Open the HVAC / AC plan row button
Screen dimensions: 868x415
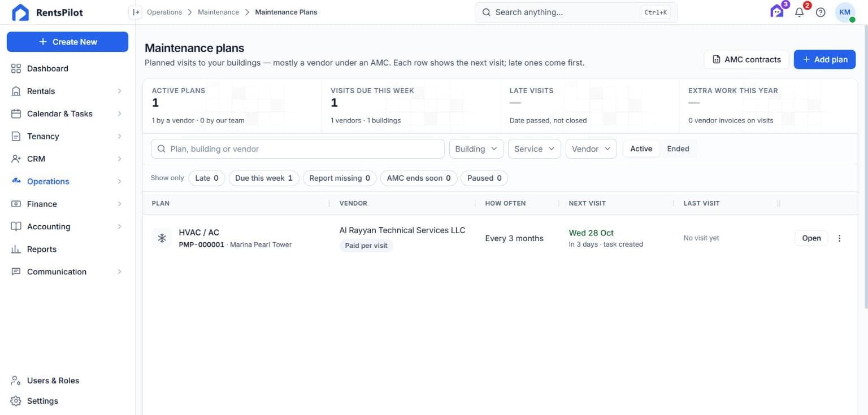coord(811,238)
